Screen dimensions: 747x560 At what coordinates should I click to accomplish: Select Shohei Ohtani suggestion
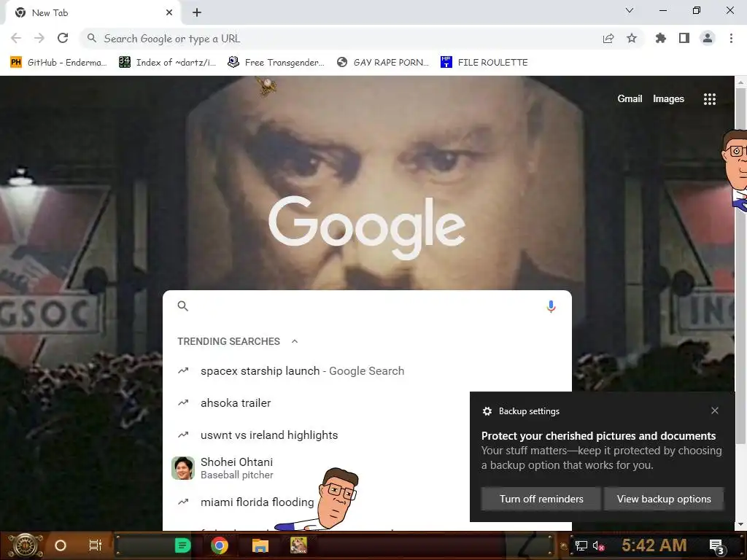tap(317, 468)
